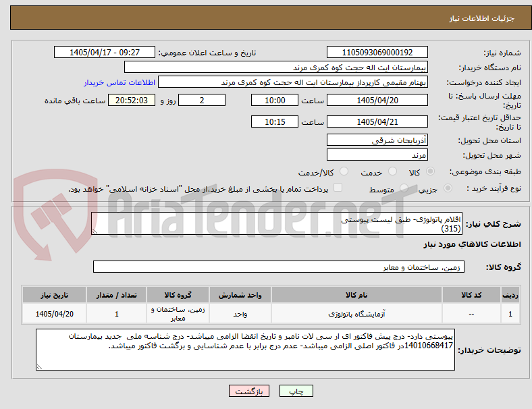Select the کالا radio button
The width and height of the screenshot is (532, 409).
[430, 171]
